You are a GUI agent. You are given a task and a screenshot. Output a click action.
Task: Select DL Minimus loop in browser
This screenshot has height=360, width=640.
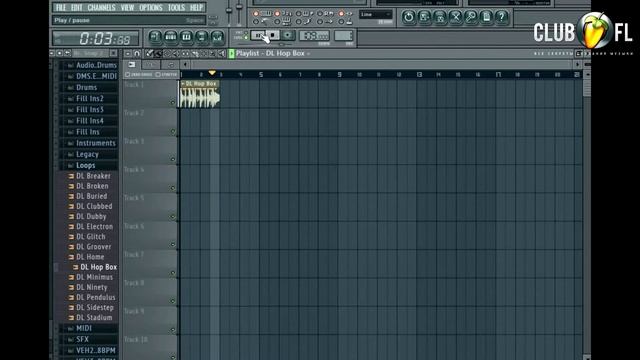pos(94,277)
